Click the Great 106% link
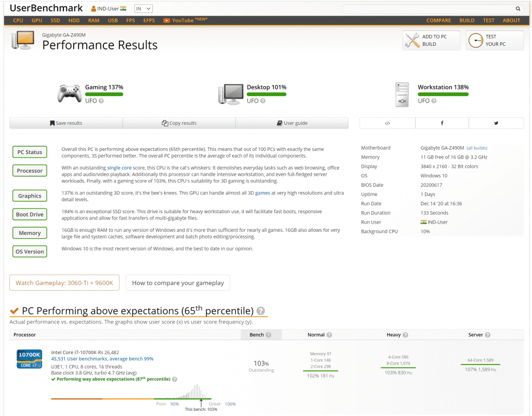This screenshot has height=416, width=532. coord(230,404)
